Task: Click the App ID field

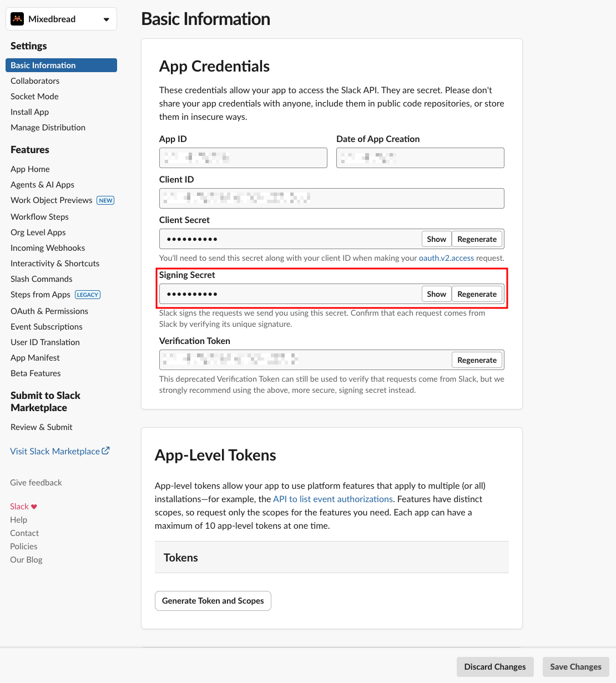Action: 243,158
